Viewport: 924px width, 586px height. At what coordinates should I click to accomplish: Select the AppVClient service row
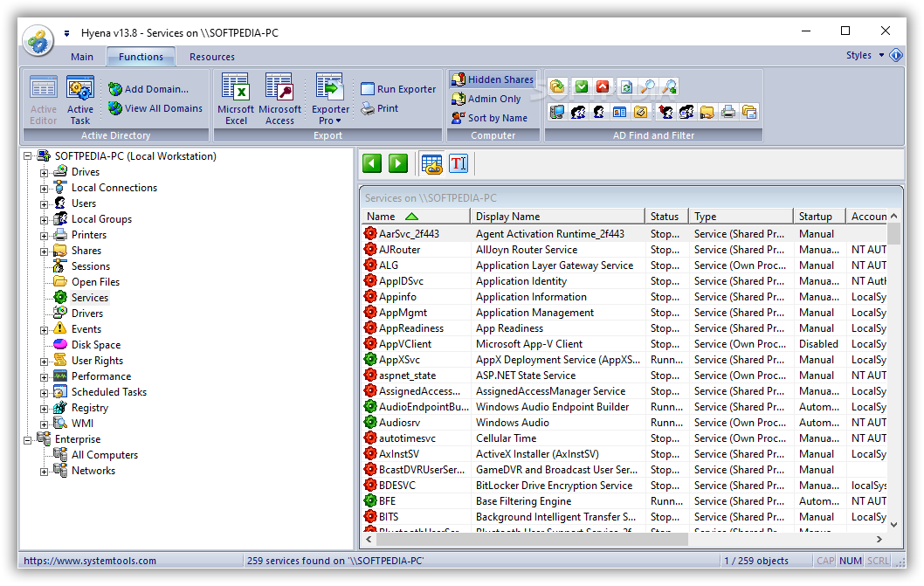point(624,344)
